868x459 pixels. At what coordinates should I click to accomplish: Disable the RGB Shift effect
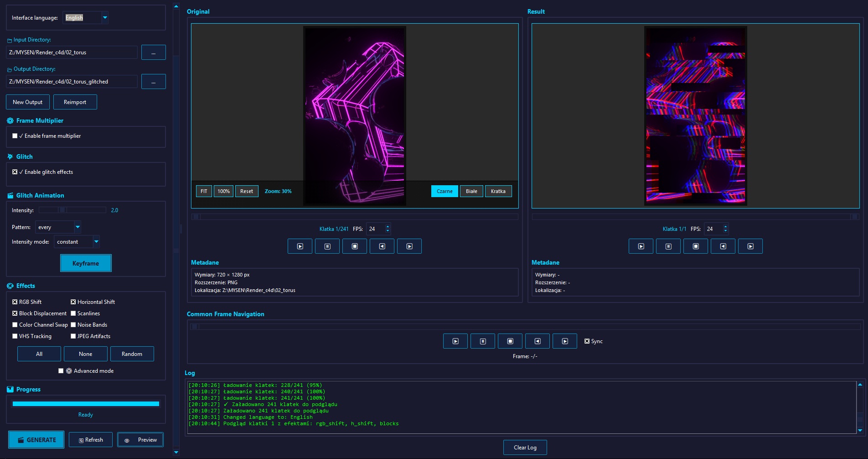tap(15, 302)
